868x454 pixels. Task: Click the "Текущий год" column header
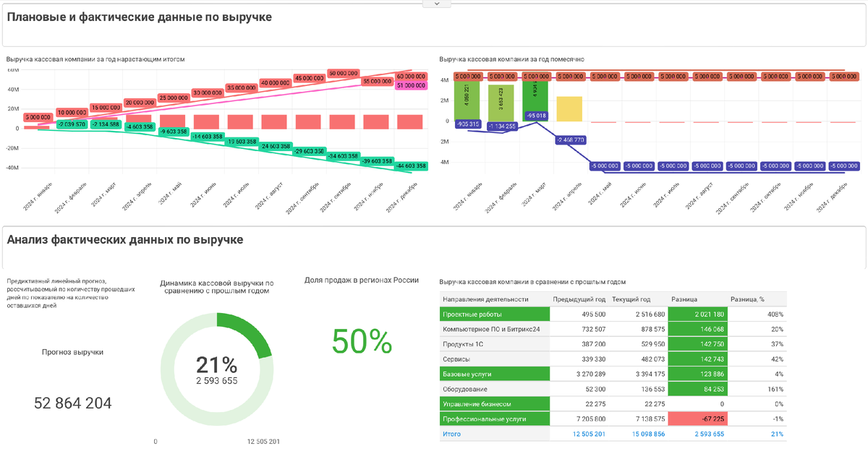631,299
